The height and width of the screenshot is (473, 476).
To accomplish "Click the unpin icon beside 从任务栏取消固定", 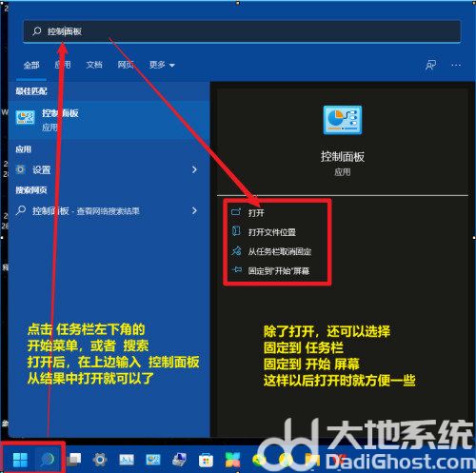I will 236,251.
